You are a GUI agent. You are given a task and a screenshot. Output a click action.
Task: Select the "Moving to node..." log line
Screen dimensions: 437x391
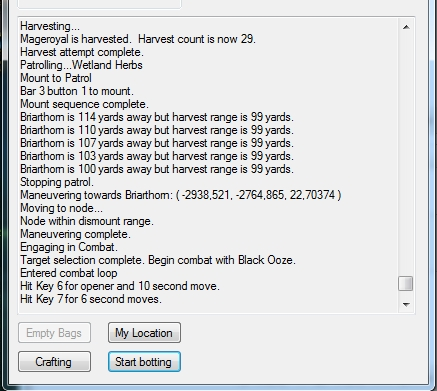point(61,208)
